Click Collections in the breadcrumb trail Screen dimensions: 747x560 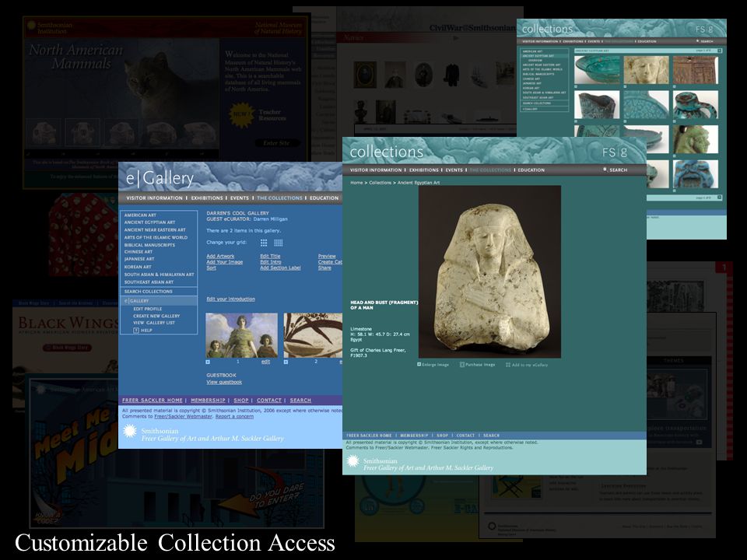pos(381,183)
